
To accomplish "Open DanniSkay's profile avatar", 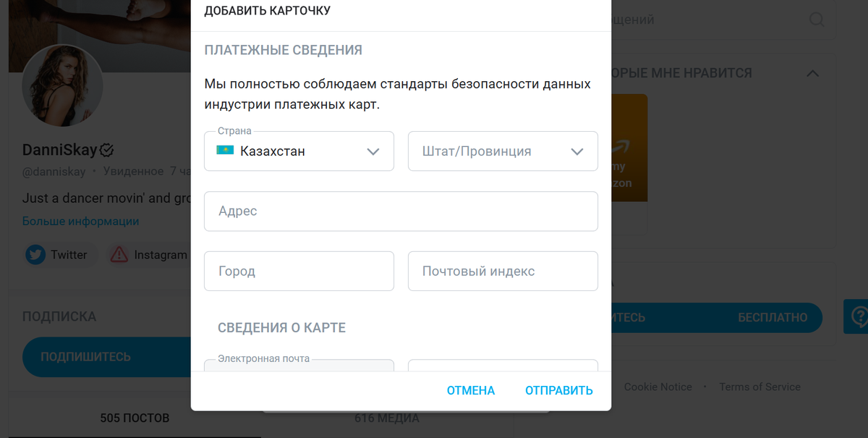I will click(x=62, y=86).
